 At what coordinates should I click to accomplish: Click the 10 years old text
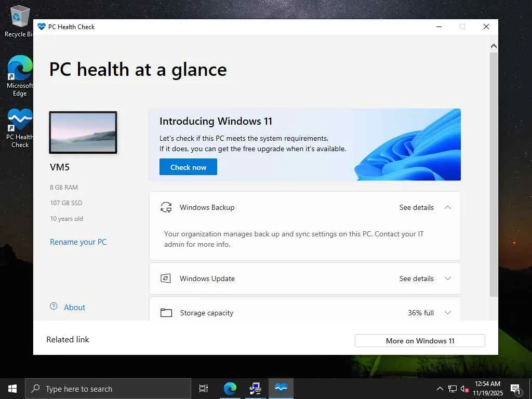point(66,219)
